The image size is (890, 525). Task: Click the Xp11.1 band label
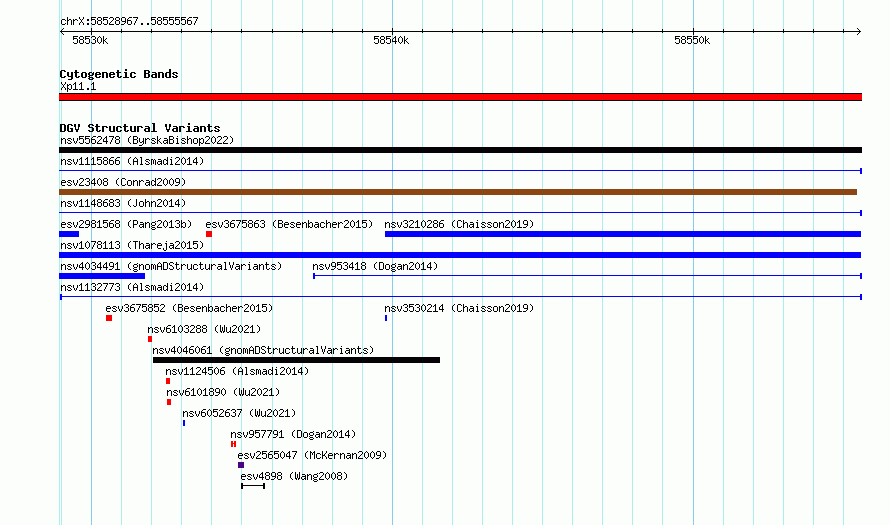(x=78, y=86)
